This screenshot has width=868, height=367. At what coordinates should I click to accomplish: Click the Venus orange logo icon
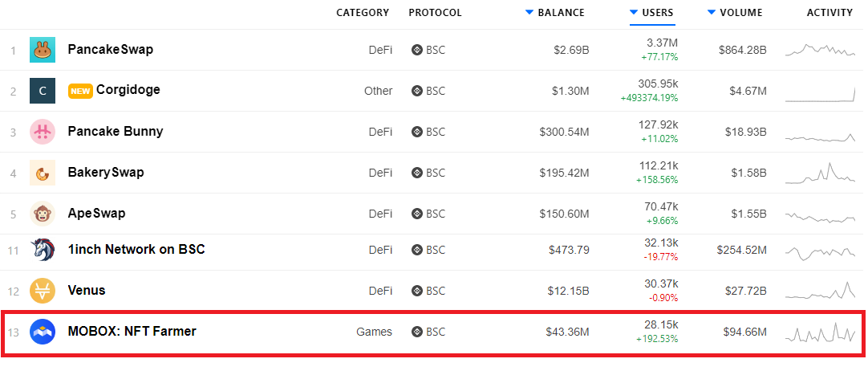click(x=42, y=291)
